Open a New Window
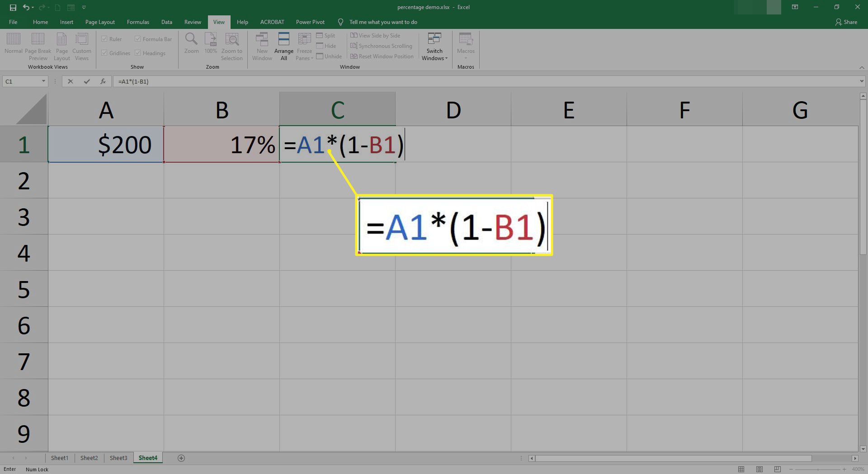The width and height of the screenshot is (868, 474). 262,47
